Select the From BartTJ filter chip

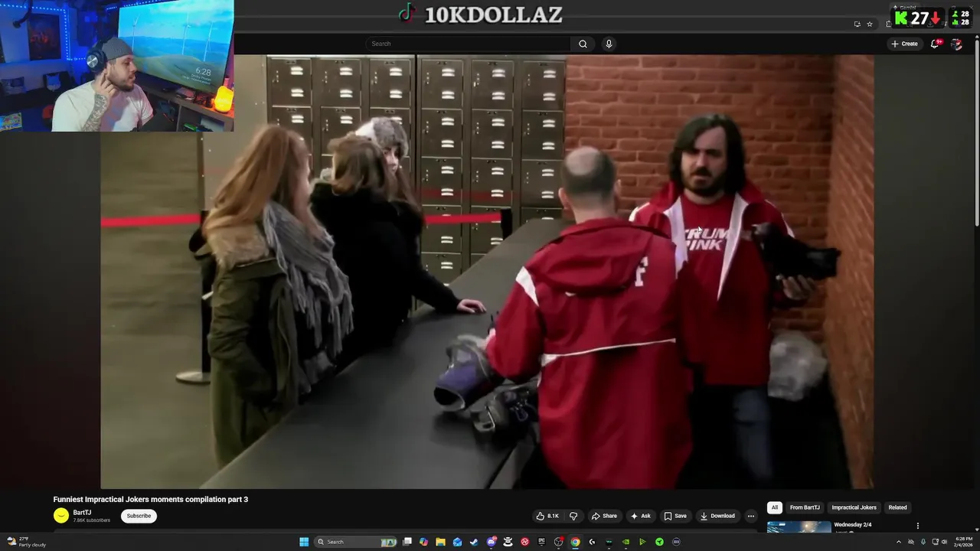click(x=805, y=507)
